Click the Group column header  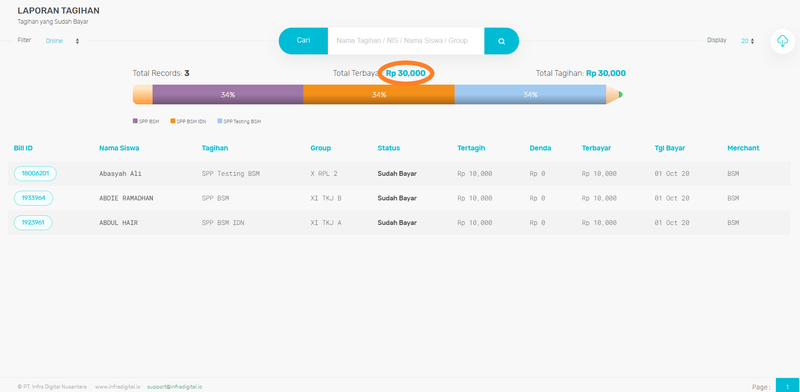(x=320, y=148)
